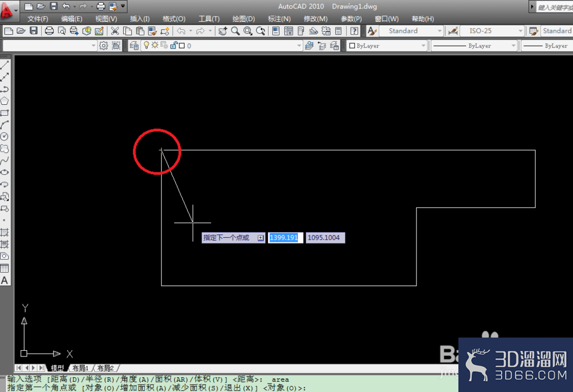
Task: Select the Multiline Text tool
Action: click(x=5, y=280)
